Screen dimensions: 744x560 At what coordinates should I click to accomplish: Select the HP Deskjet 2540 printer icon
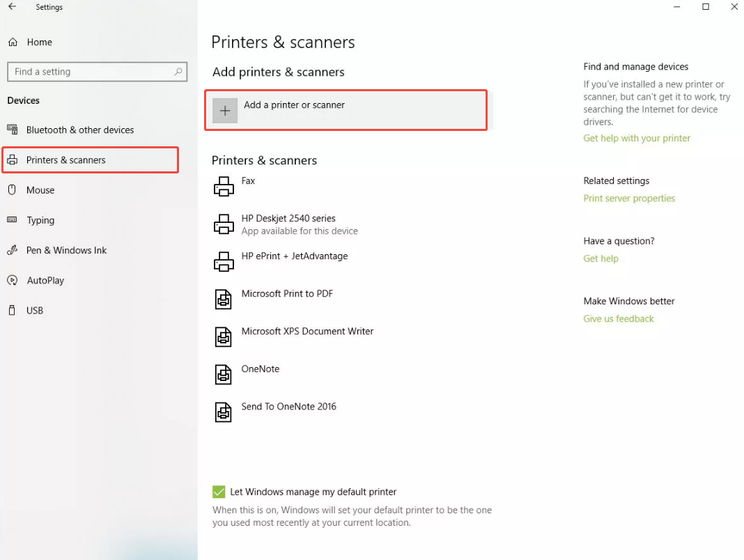224,224
